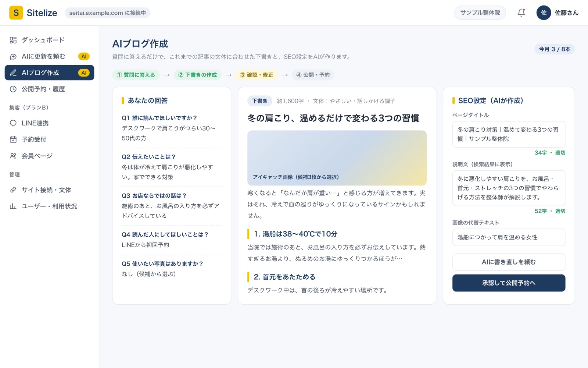588x368 pixels.
Task: Click the サンプル整体院 site pill
Action: 480,13
